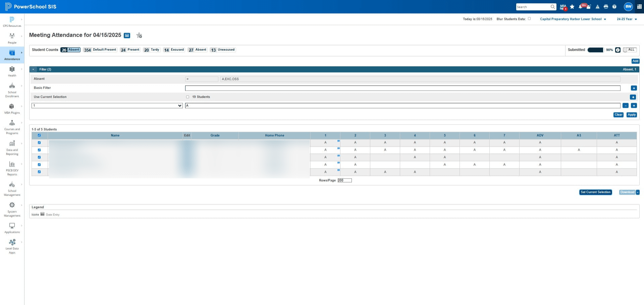The width and height of the screenshot is (644, 305).
Task: Sort by the Name column header
Action: [115, 135]
